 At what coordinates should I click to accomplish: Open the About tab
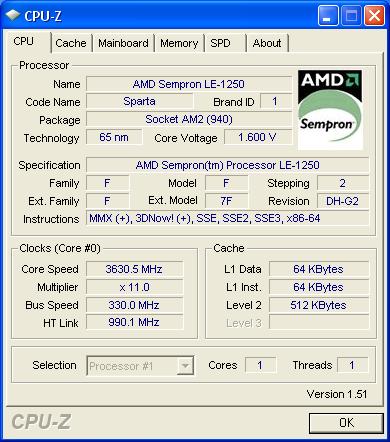pos(267,43)
